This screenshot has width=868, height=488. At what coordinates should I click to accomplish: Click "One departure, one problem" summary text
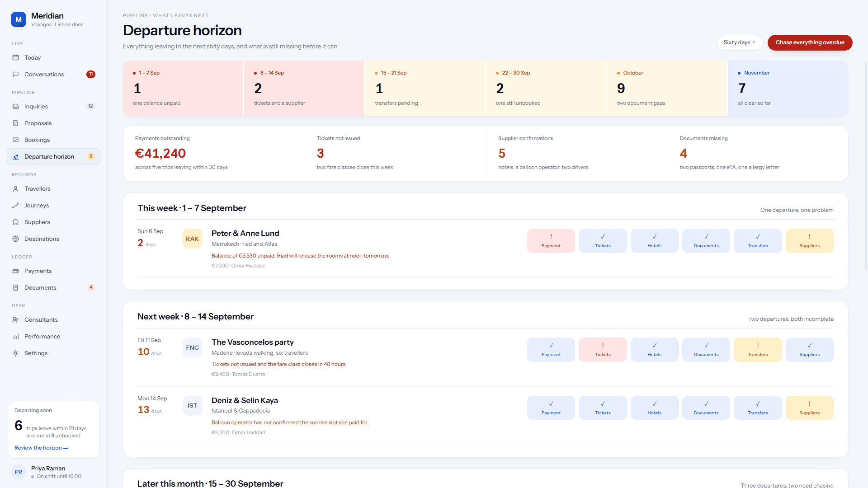[797, 210]
